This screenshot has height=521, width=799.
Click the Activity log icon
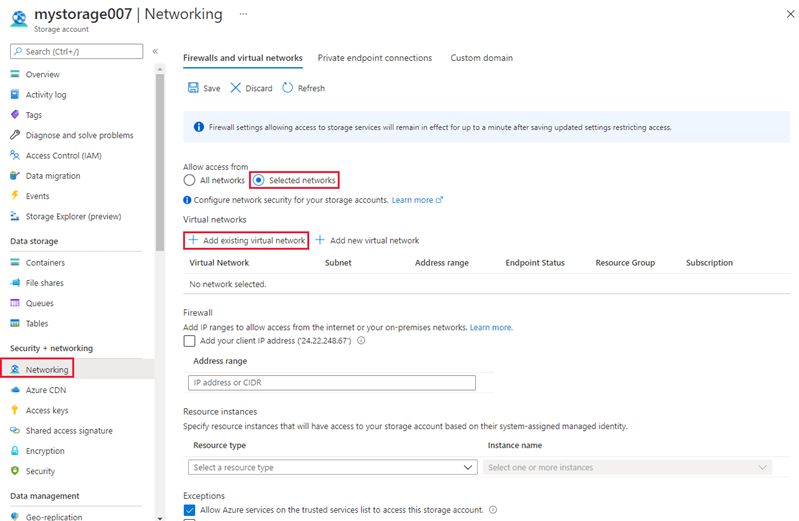pos(15,94)
